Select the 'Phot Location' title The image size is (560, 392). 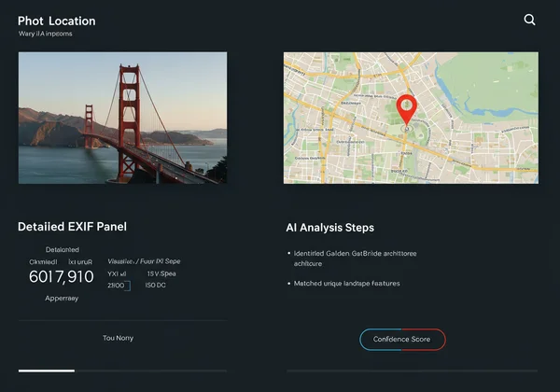[x=57, y=21]
